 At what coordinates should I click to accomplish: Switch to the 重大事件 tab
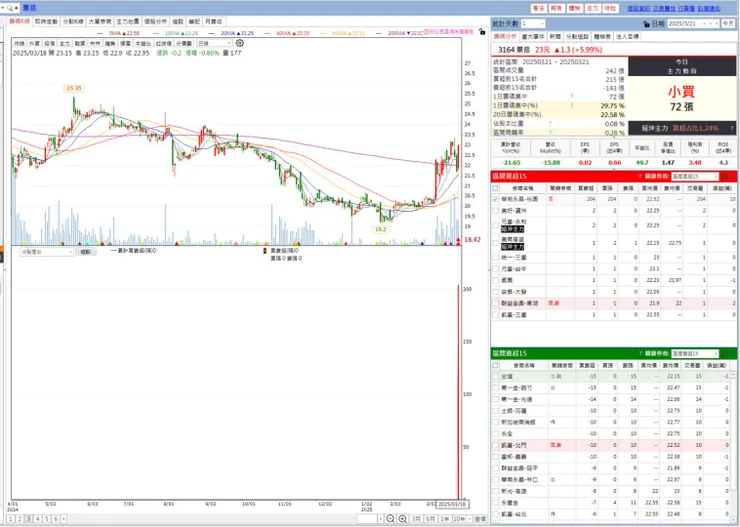(533, 36)
